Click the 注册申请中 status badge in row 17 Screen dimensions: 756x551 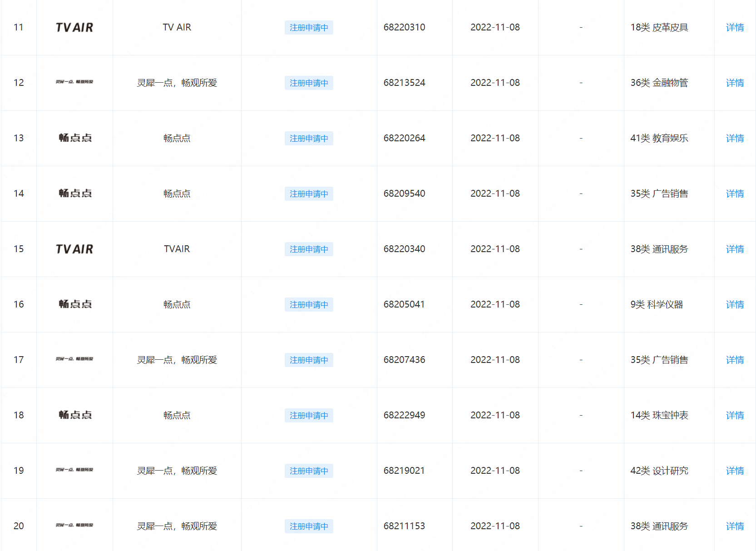pyautogui.click(x=309, y=360)
